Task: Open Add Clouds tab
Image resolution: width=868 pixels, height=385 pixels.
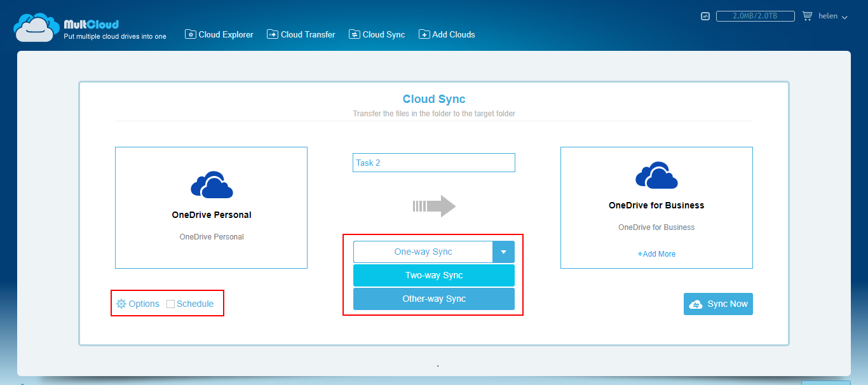Action: [x=447, y=34]
